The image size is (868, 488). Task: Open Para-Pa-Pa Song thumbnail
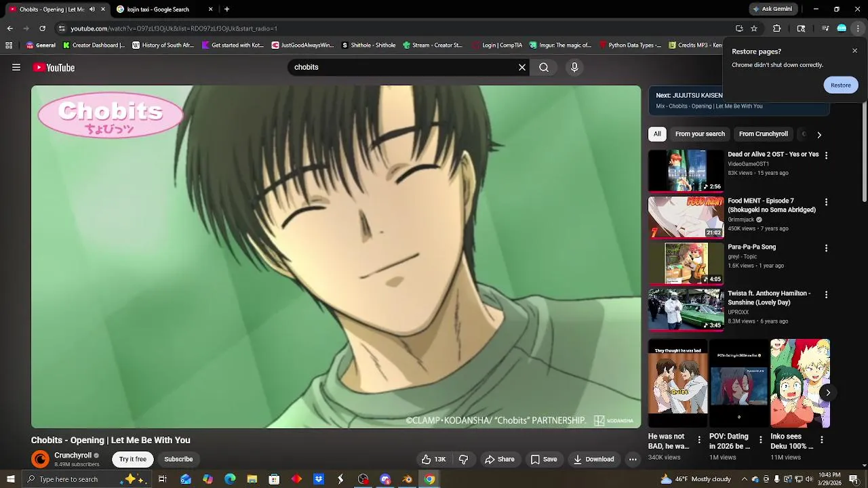tap(686, 264)
